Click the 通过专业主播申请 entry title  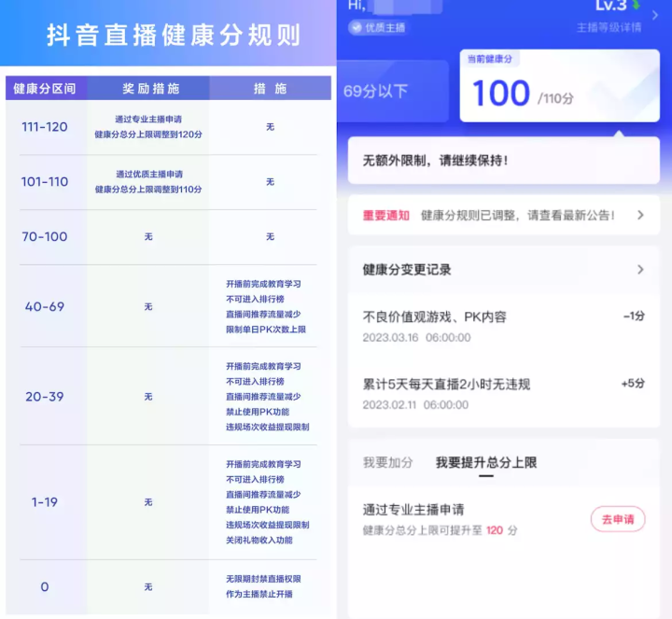tap(413, 510)
